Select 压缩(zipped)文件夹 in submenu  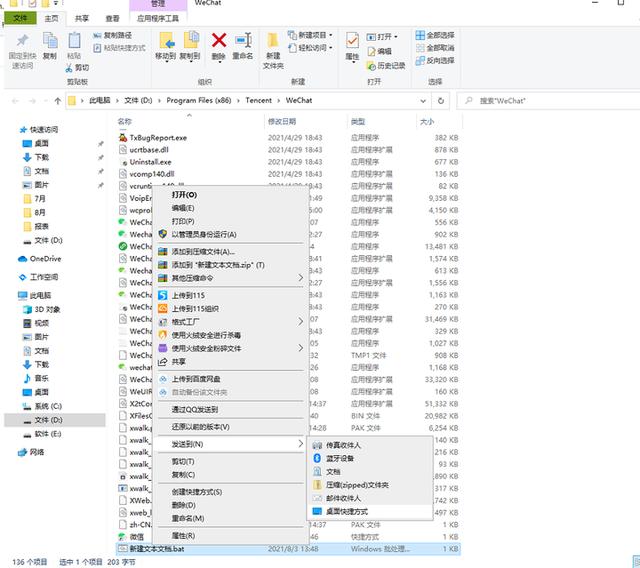[x=370, y=485]
